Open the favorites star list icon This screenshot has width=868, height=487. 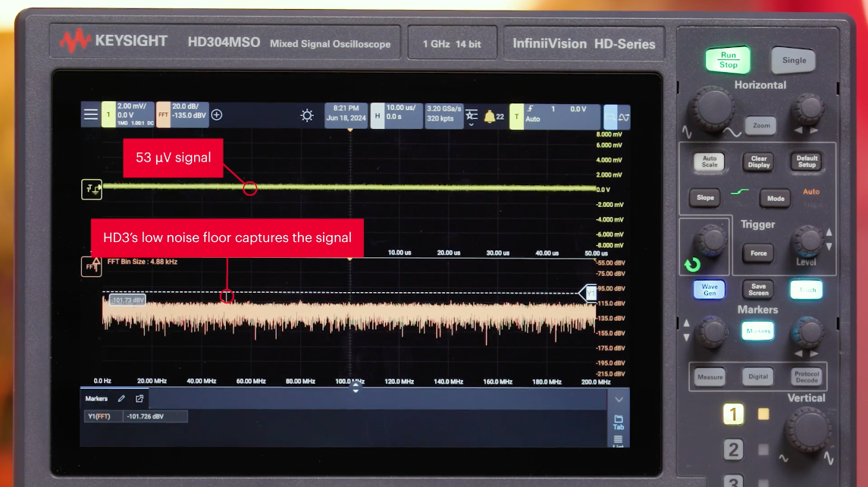[x=471, y=115]
